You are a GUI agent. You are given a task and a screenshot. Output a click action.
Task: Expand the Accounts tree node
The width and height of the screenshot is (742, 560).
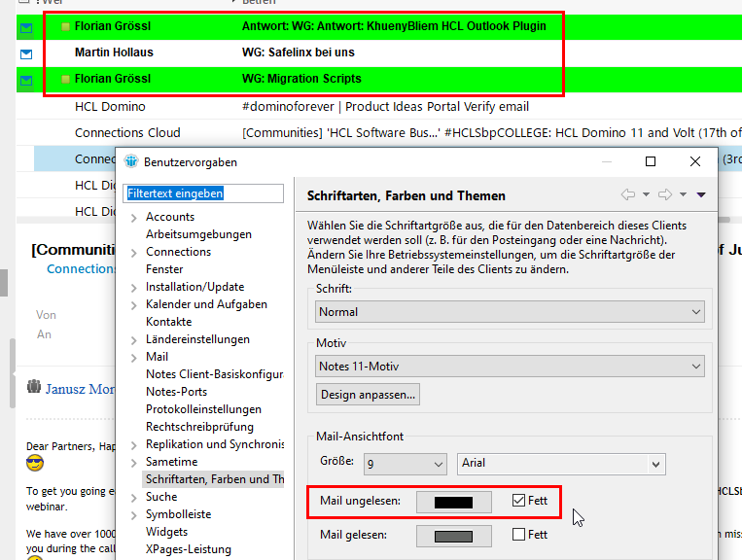click(134, 217)
